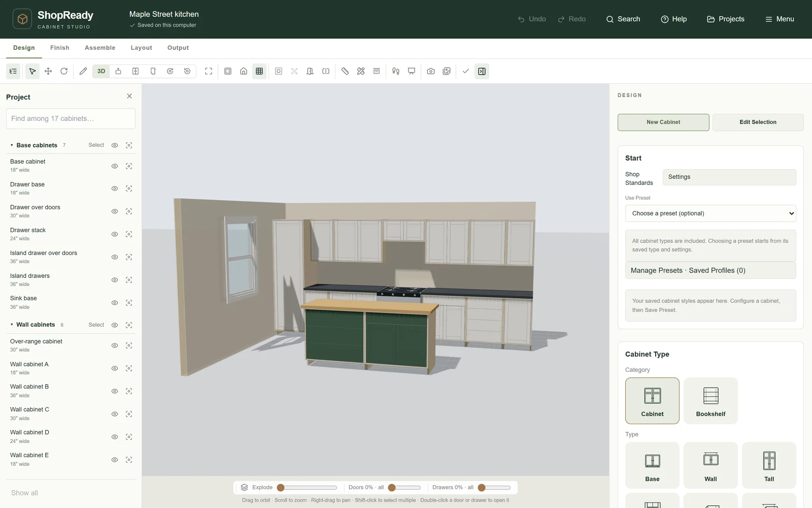Click the crossed ruler and pencil icon
Image resolution: width=812 pixels, height=508 pixels.
[x=361, y=71]
